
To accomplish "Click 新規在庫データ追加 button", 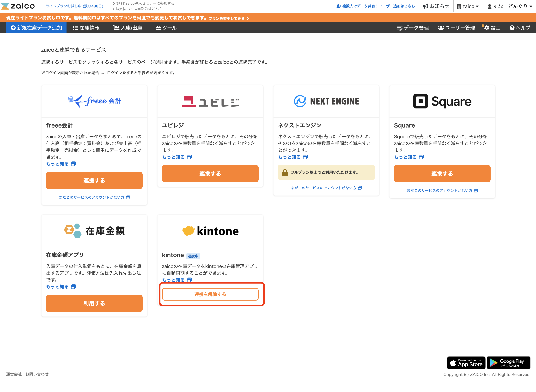I will 36,28.
